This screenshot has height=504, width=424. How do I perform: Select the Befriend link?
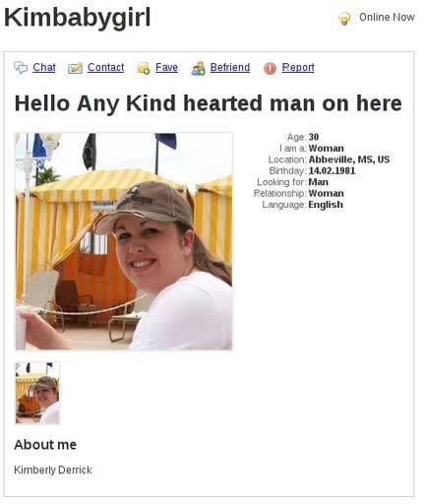tap(230, 67)
